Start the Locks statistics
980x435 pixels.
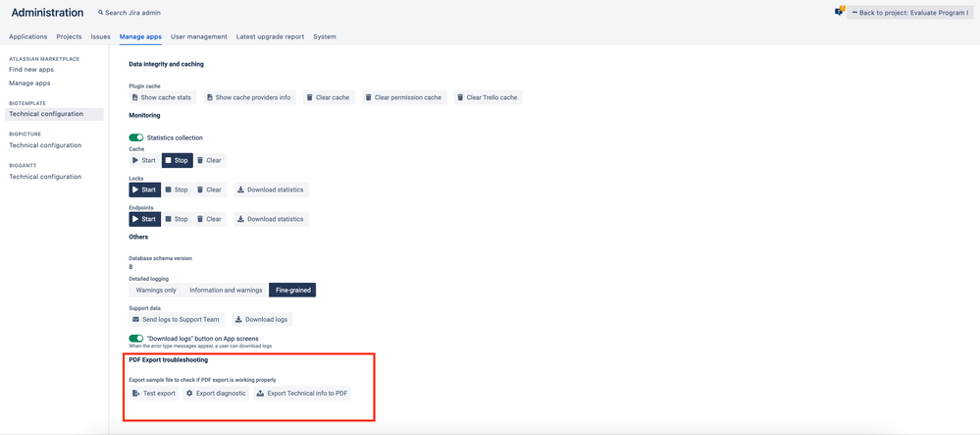click(x=144, y=190)
